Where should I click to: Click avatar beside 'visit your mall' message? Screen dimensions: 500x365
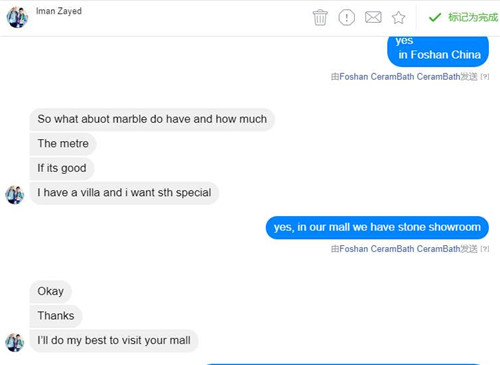pos(15,342)
